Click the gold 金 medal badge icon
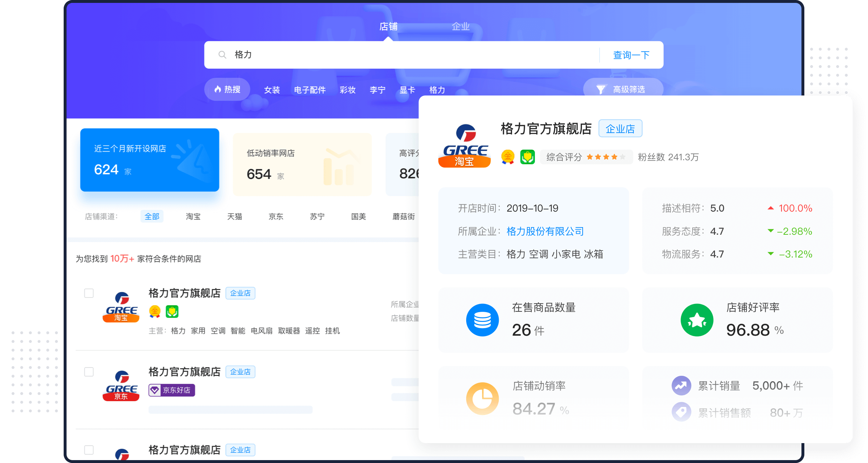The width and height of the screenshot is (868, 463). pyautogui.click(x=508, y=157)
